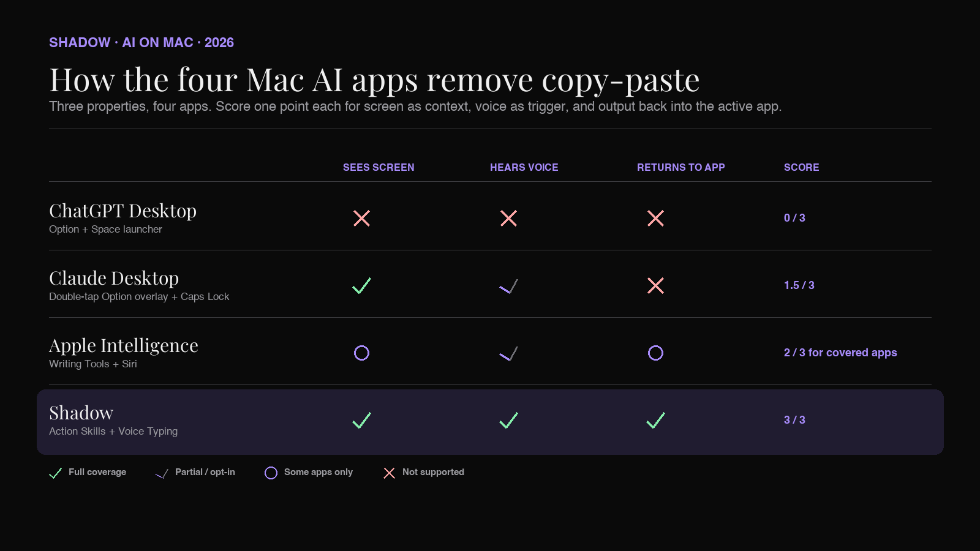This screenshot has width=980, height=551.
Task: Click the main headline about copy-paste
Action: (374, 80)
